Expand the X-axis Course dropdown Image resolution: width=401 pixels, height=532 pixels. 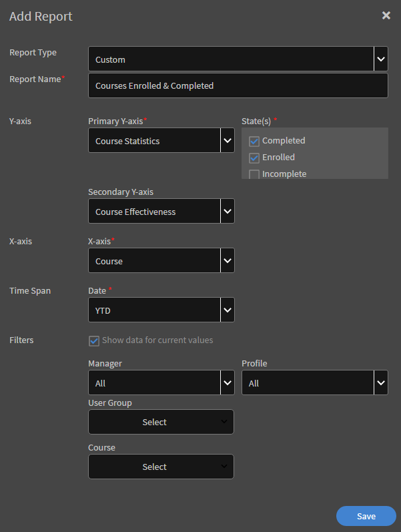click(228, 261)
